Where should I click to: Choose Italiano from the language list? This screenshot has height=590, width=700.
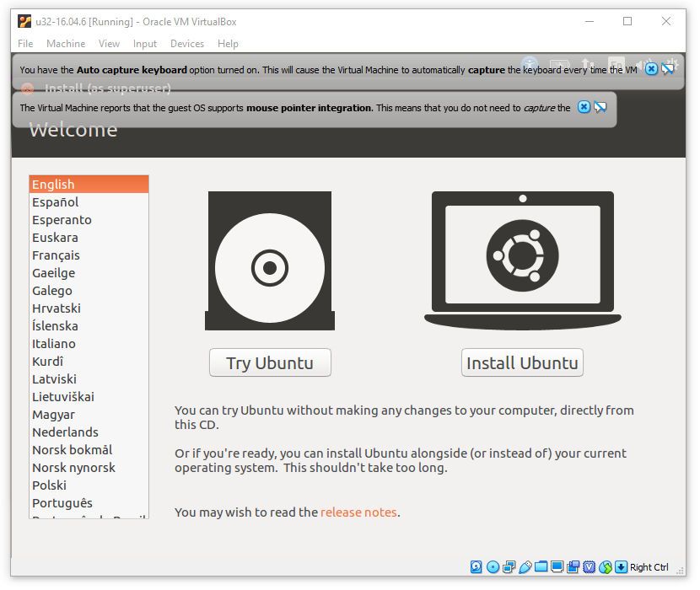click(54, 344)
